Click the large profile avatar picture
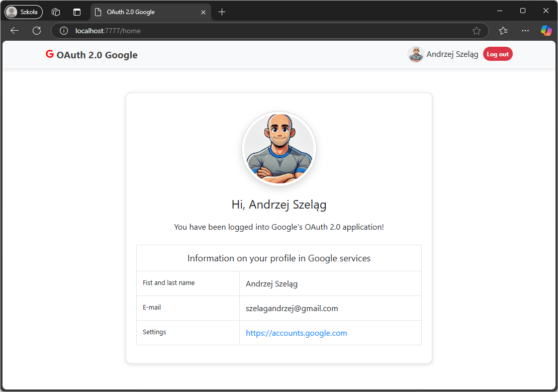The width and height of the screenshot is (558, 392). point(279,149)
